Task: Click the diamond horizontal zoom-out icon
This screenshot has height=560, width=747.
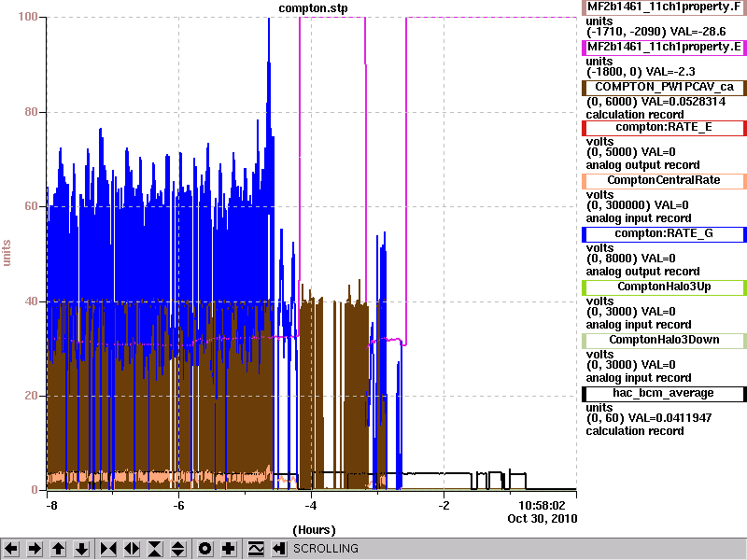Action: (132, 549)
